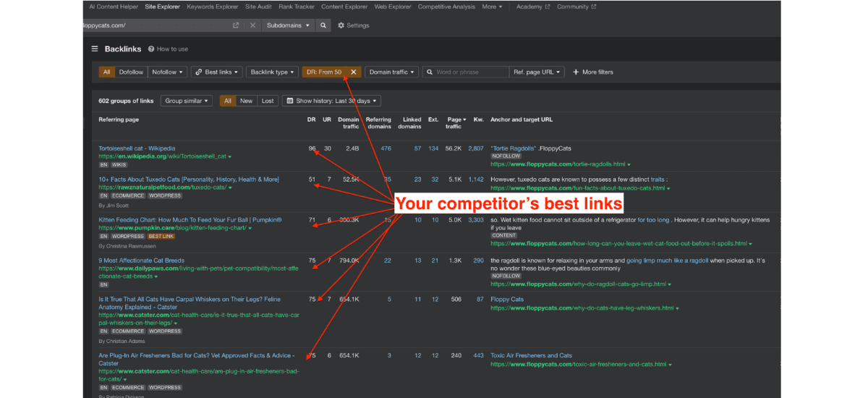Viewport: 868px width, 398px height.
Task: Open the Nofollow filter dropdown
Action: tap(167, 72)
